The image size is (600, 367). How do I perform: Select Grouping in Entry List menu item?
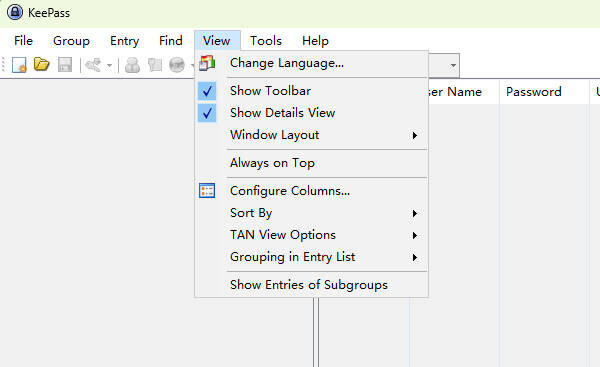point(311,258)
